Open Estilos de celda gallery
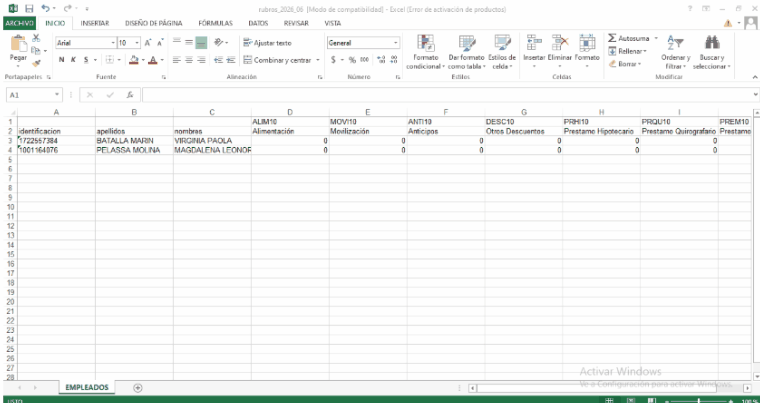 (x=502, y=52)
